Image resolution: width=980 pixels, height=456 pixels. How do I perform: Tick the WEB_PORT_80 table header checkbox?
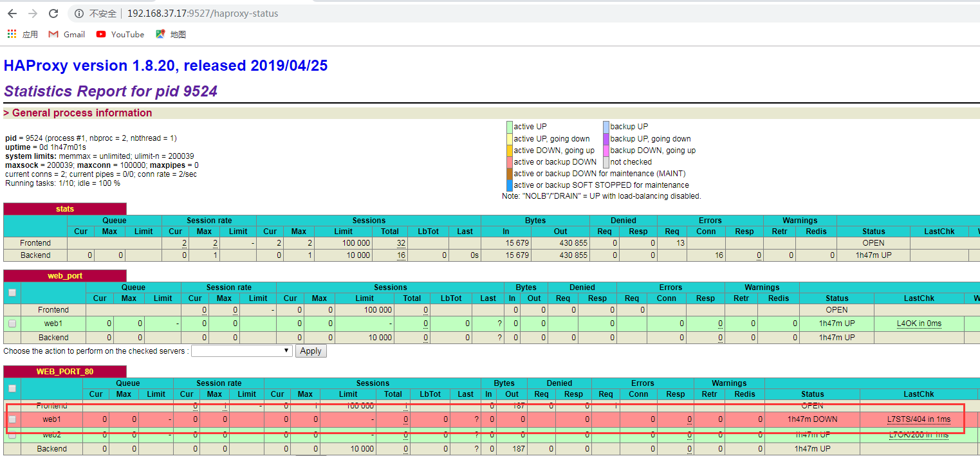pyautogui.click(x=12, y=388)
